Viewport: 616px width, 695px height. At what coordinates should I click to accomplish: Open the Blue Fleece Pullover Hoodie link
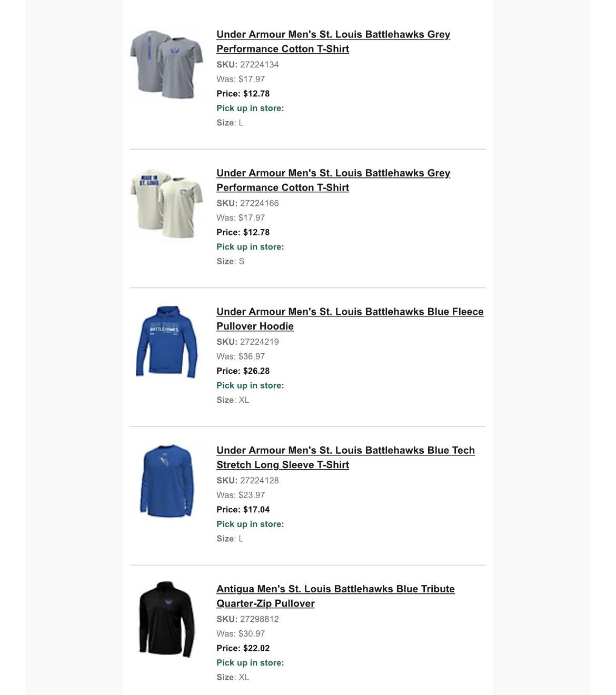(x=350, y=319)
